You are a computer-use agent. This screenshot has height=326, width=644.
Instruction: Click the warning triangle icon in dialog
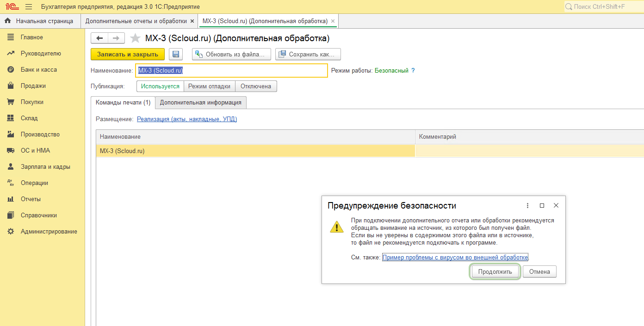pos(336,227)
